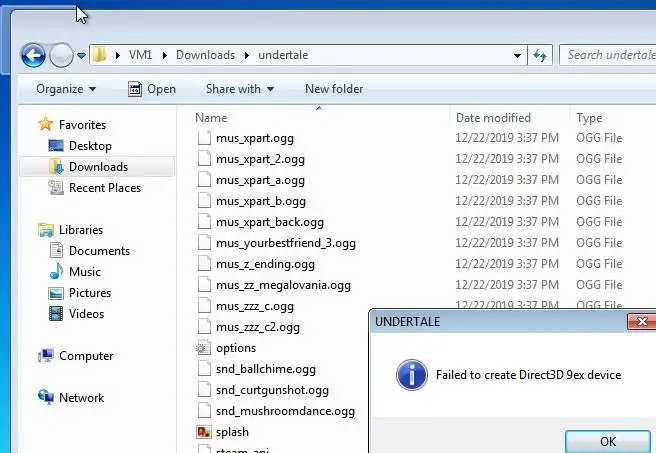Image resolution: width=656 pixels, height=453 pixels.
Task: Select file icon of mus_xpart_a.ogg
Action: coord(204,180)
